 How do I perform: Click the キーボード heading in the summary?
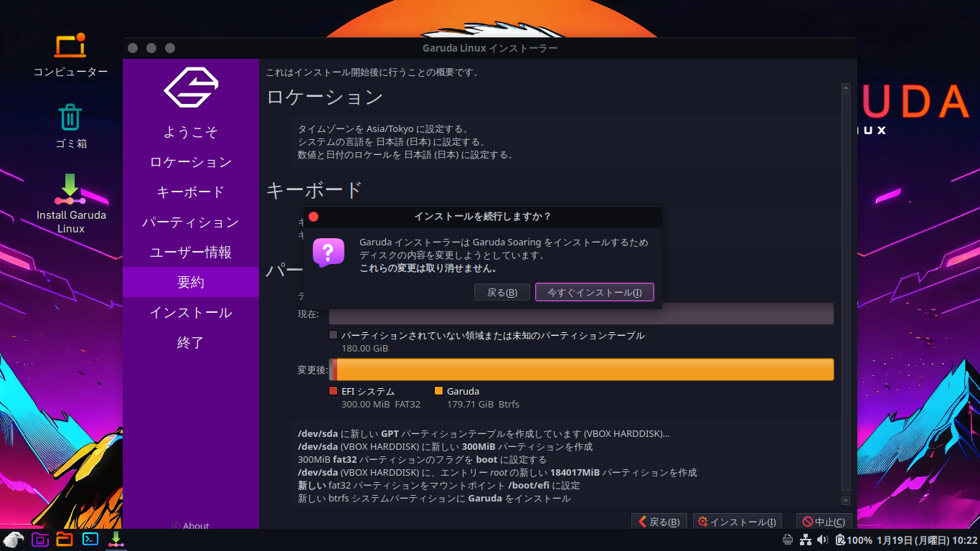pyautogui.click(x=314, y=190)
